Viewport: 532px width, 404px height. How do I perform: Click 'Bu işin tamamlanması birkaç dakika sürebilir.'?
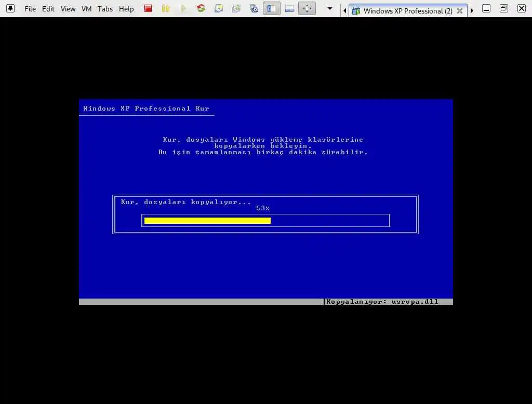point(263,152)
